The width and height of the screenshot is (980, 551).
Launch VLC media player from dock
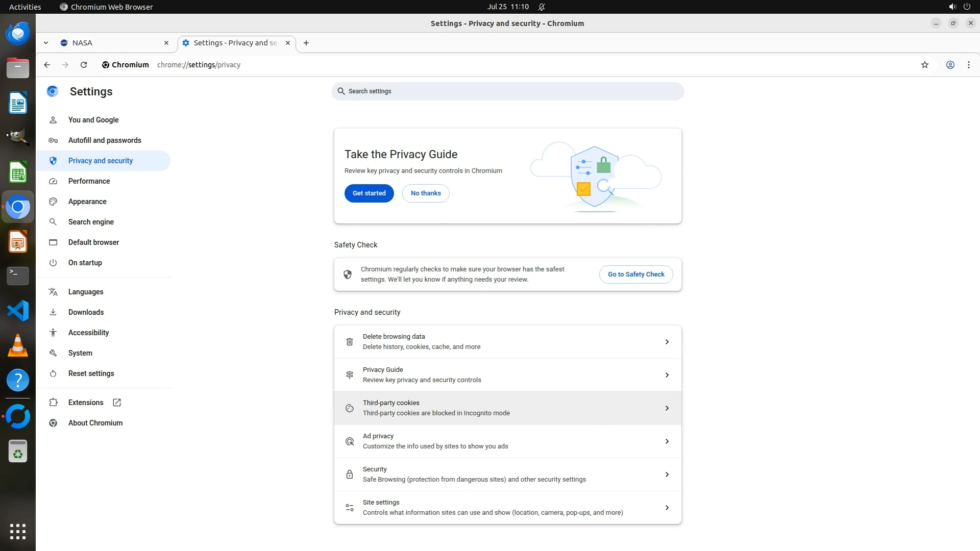(18, 345)
